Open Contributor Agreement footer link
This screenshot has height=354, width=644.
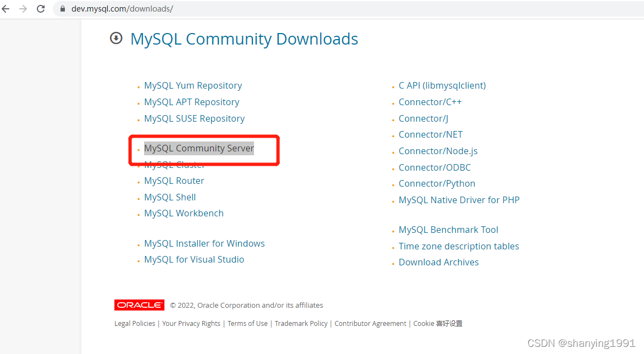coord(370,324)
